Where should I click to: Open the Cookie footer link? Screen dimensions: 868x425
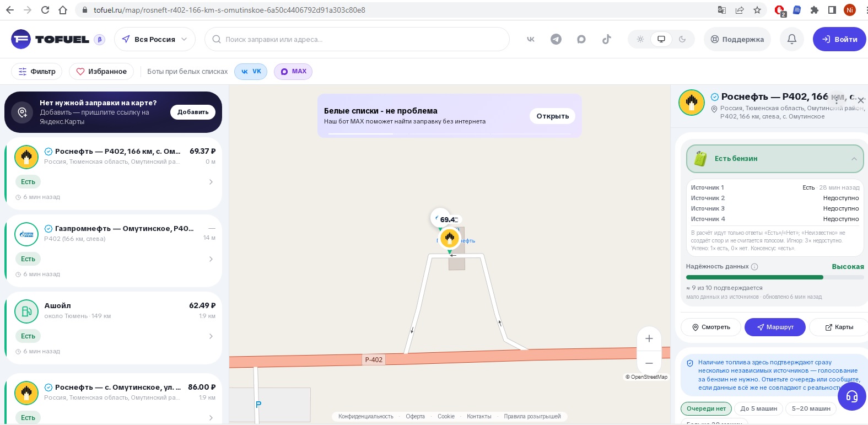[446, 416]
